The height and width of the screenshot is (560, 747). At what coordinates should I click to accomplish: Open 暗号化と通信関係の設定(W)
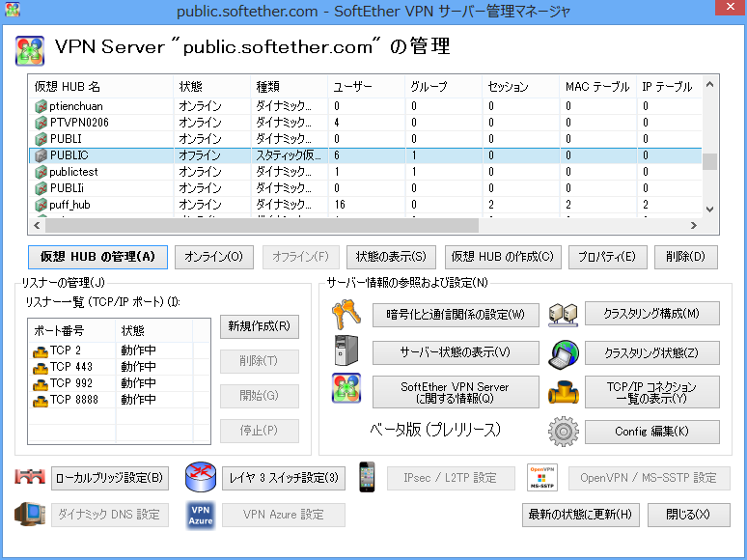(x=456, y=315)
